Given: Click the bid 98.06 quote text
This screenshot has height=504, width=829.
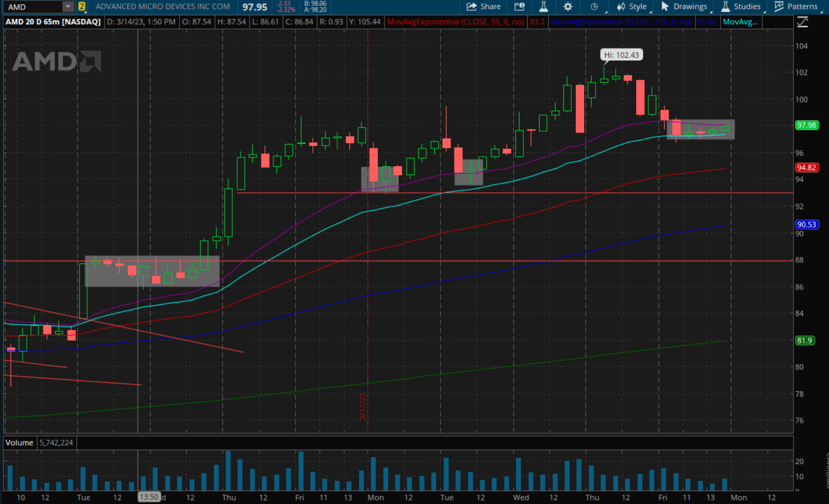Looking at the screenshot, I should click(315, 3).
